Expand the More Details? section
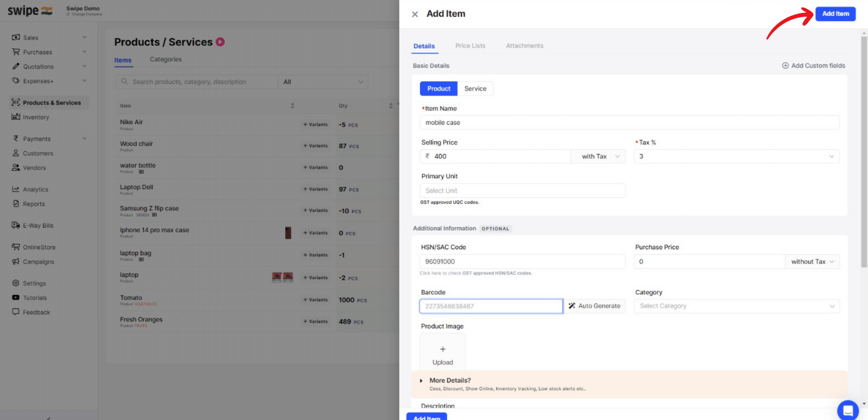The image size is (868, 420). 629,384
